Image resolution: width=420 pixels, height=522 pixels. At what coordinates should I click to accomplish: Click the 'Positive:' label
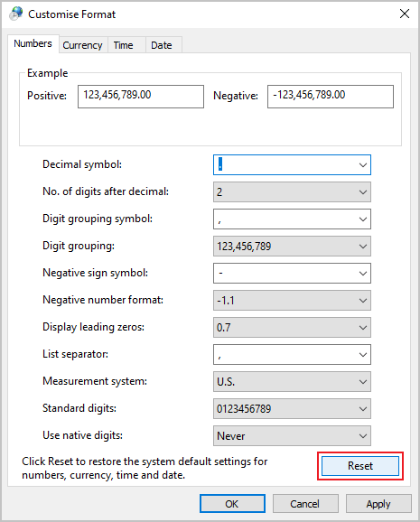[47, 96]
